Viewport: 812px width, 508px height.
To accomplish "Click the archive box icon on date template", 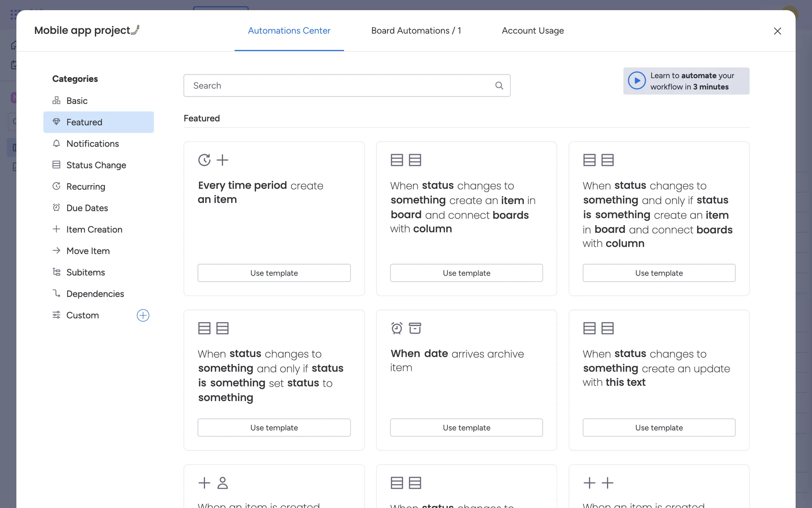I will (415, 328).
